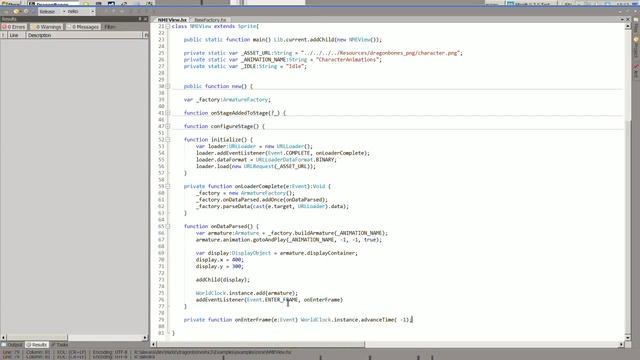Viewport: 640px width, 360px height.
Task: Toggle the 0 Messages filter
Action: (x=83, y=27)
